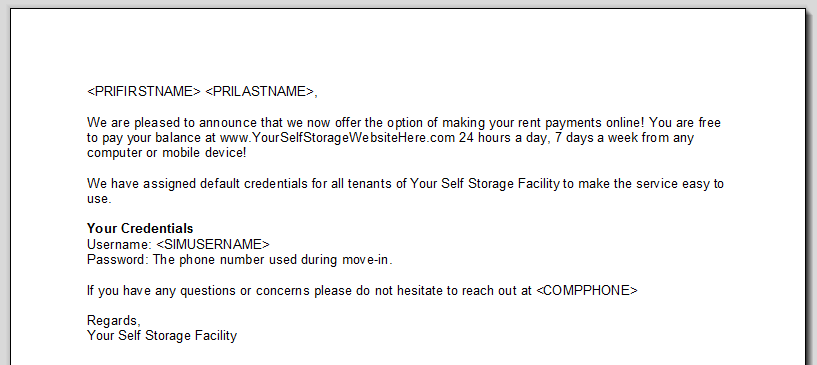
Task: Open the www.YourSelfStorageWebsiteHere.com web address
Action: tap(338, 139)
